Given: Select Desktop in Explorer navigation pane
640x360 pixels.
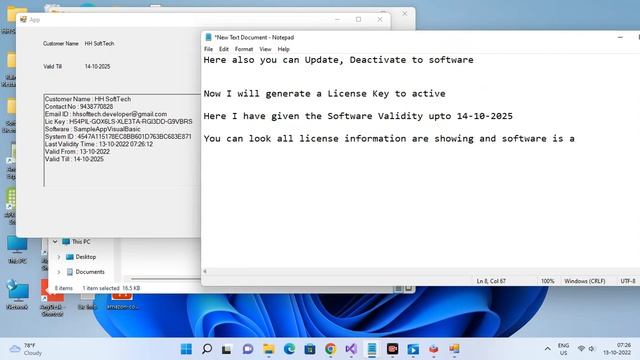Looking at the screenshot, I should (85, 257).
